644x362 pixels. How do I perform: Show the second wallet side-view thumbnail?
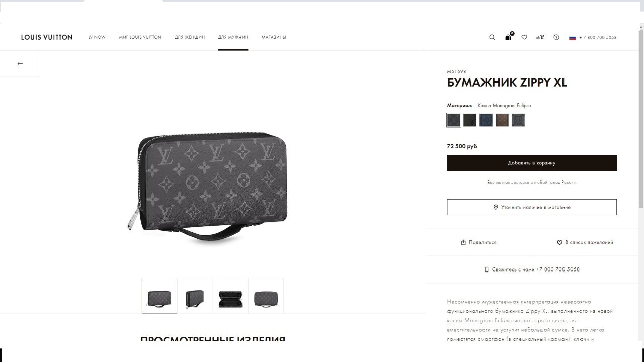click(195, 296)
